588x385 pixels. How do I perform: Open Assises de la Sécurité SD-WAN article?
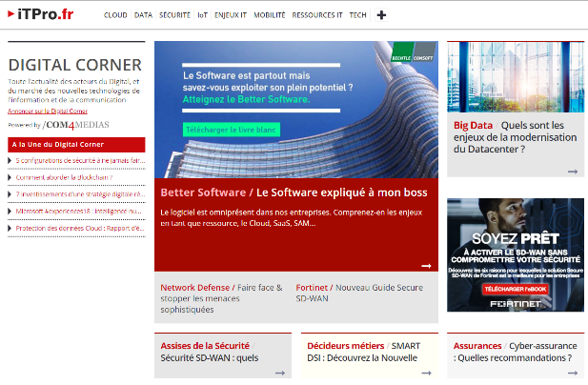[210, 352]
